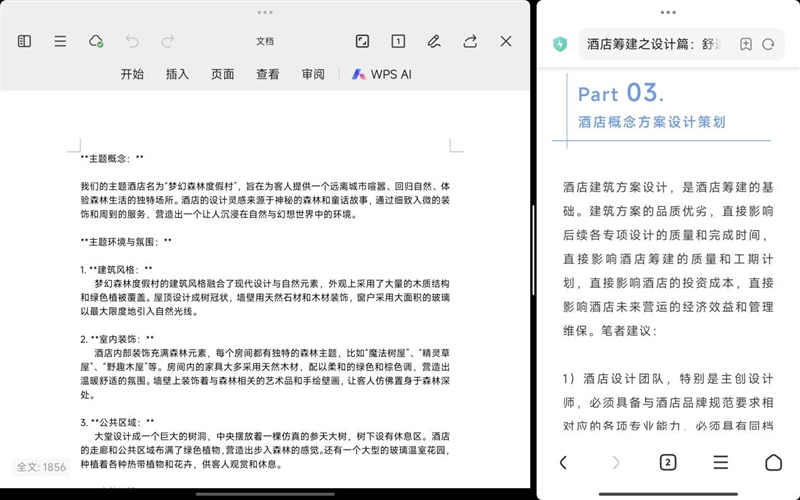Go back in the browser

pyautogui.click(x=563, y=463)
